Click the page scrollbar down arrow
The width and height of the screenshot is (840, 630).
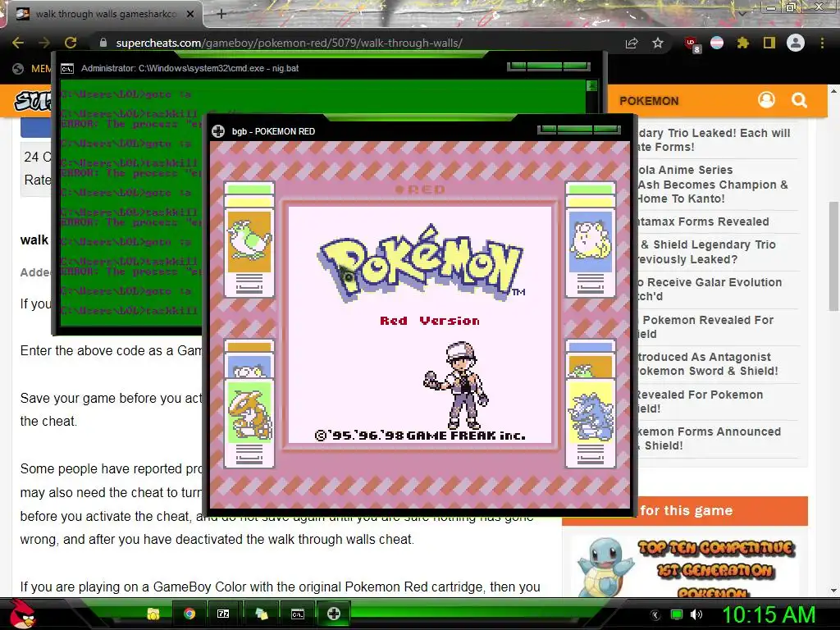coord(833,590)
